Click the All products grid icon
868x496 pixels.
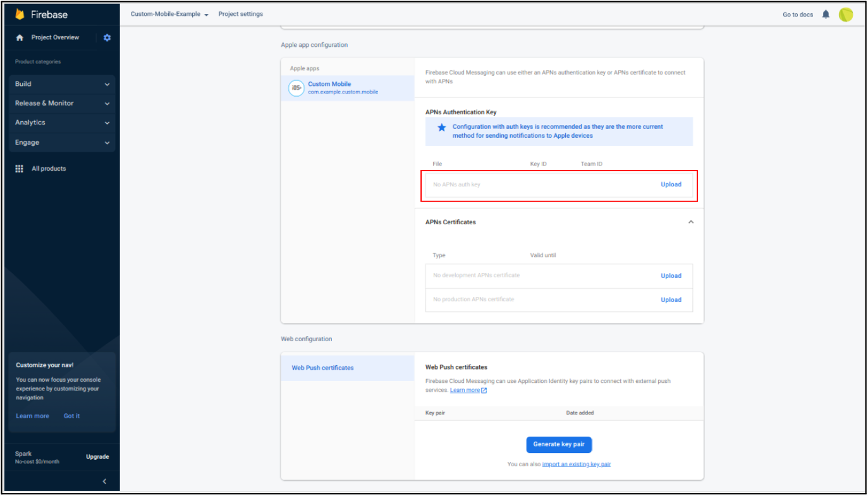(x=20, y=169)
